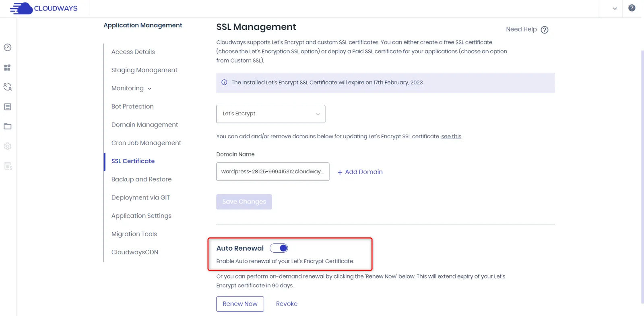644x316 pixels.
Task: Open Staging Management section
Action: click(144, 70)
